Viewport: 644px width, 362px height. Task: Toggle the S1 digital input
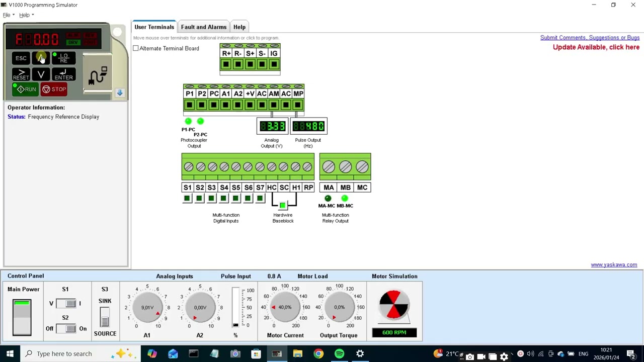pos(187,199)
